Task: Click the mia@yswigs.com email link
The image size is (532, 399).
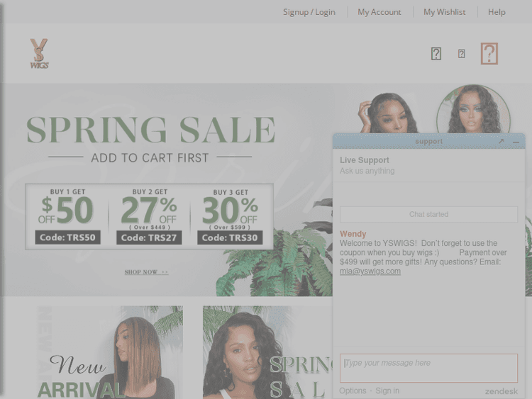Action: click(x=370, y=271)
